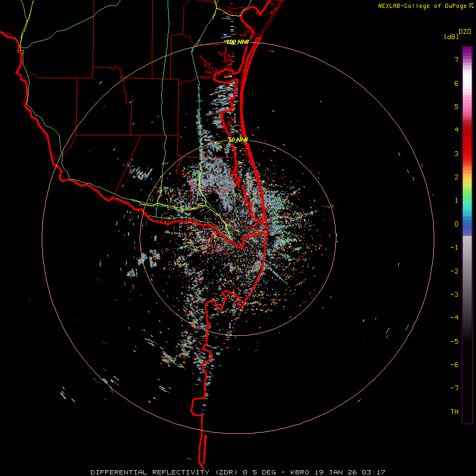
Task: Click the 19 JAN 26 03:17 timestamp
Action: 349,472
